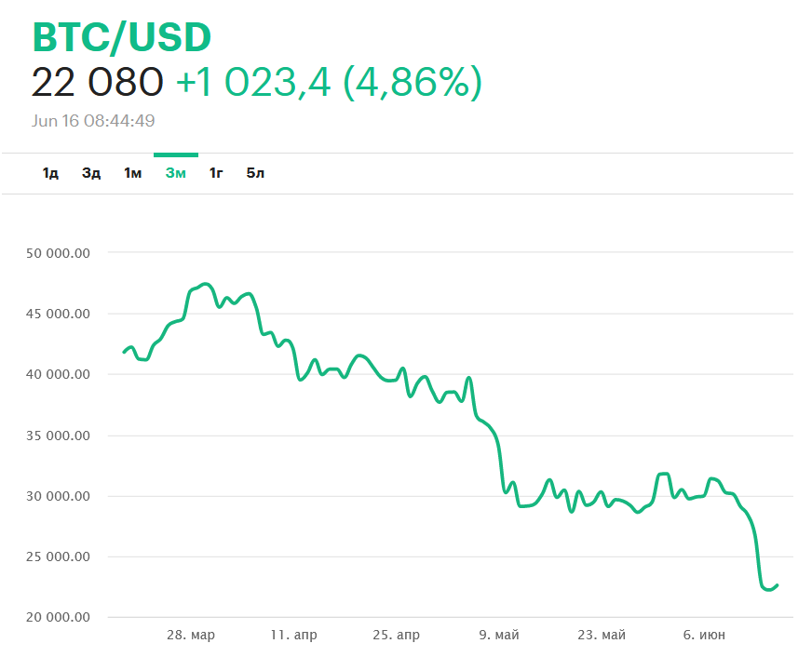The width and height of the screenshot is (812, 657).
Task: Click the BTC/USD title heading
Action: [x=122, y=37]
